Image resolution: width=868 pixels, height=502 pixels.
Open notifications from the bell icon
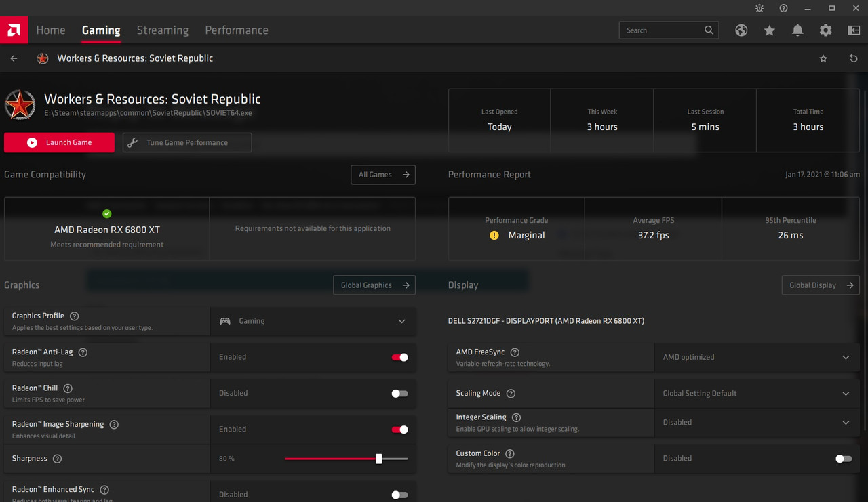797,30
